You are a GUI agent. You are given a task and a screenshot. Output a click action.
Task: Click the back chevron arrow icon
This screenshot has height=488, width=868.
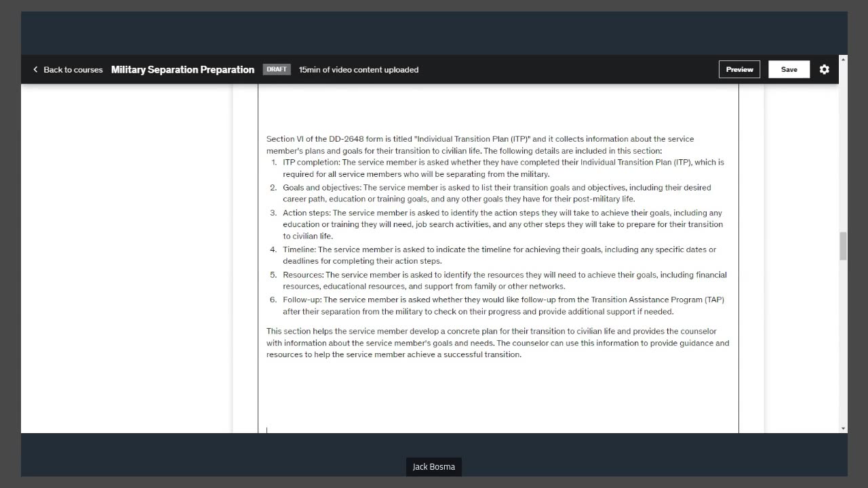coord(35,69)
